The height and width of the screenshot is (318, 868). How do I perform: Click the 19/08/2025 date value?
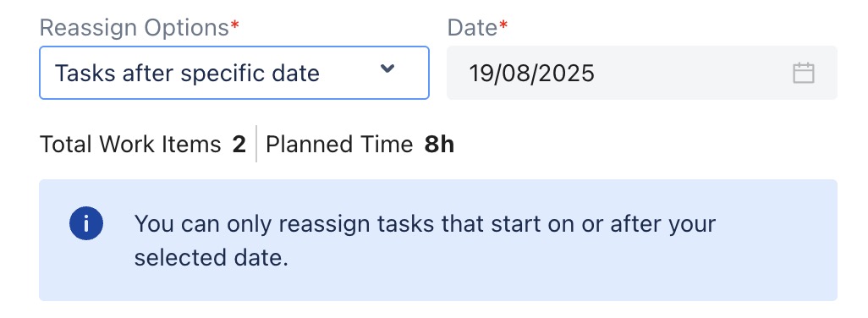point(531,73)
